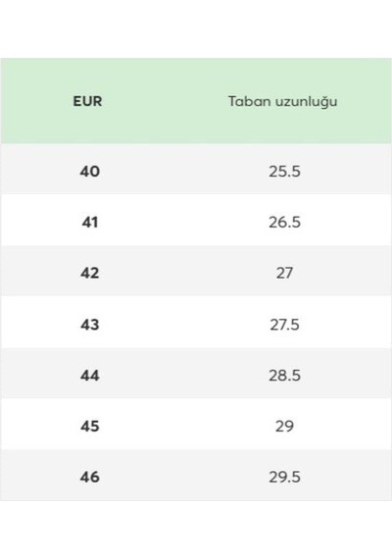This screenshot has width=392, height=559.
Task: Select EUR size 42 cell
Action: [x=90, y=273]
